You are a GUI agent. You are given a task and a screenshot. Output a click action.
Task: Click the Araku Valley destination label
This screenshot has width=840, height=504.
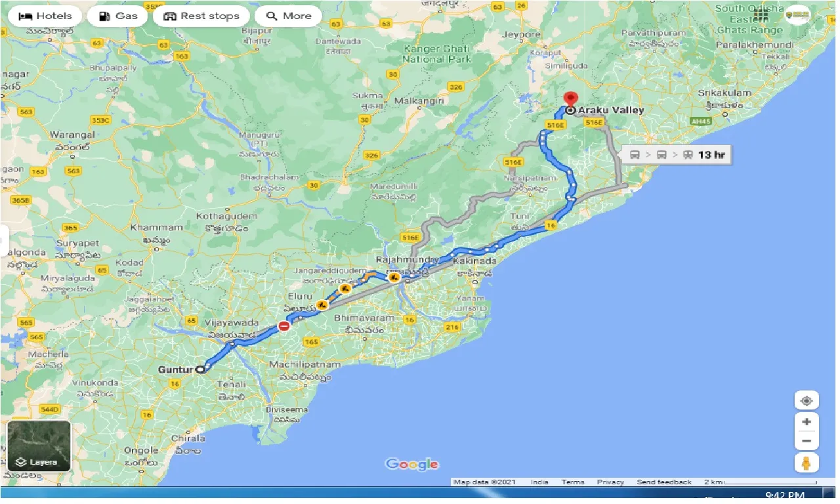[611, 110]
